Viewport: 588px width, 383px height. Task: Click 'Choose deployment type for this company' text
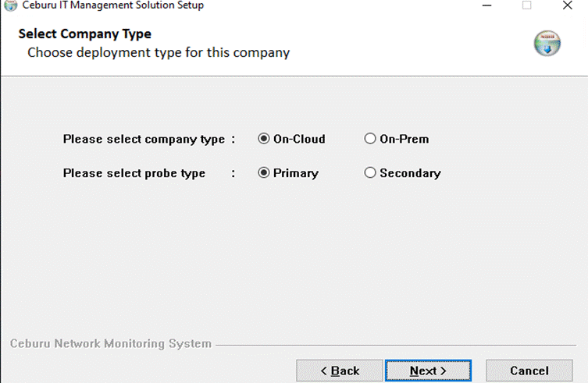[159, 52]
